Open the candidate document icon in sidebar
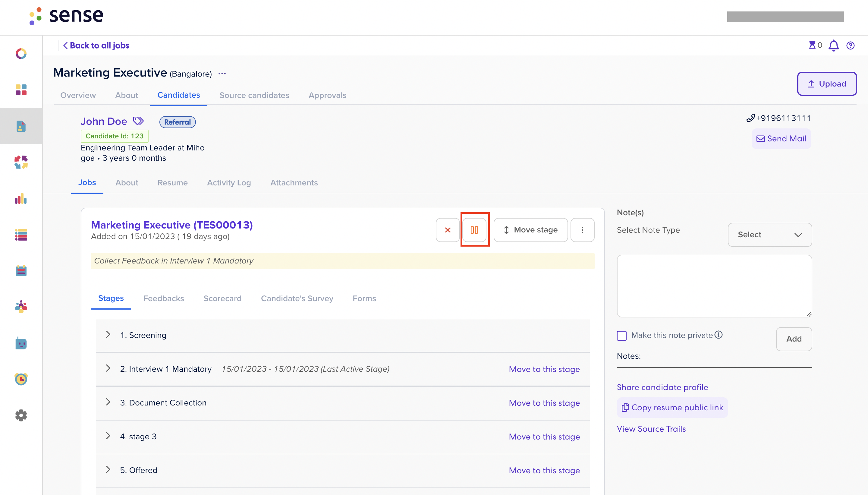868x495 pixels. click(21, 126)
